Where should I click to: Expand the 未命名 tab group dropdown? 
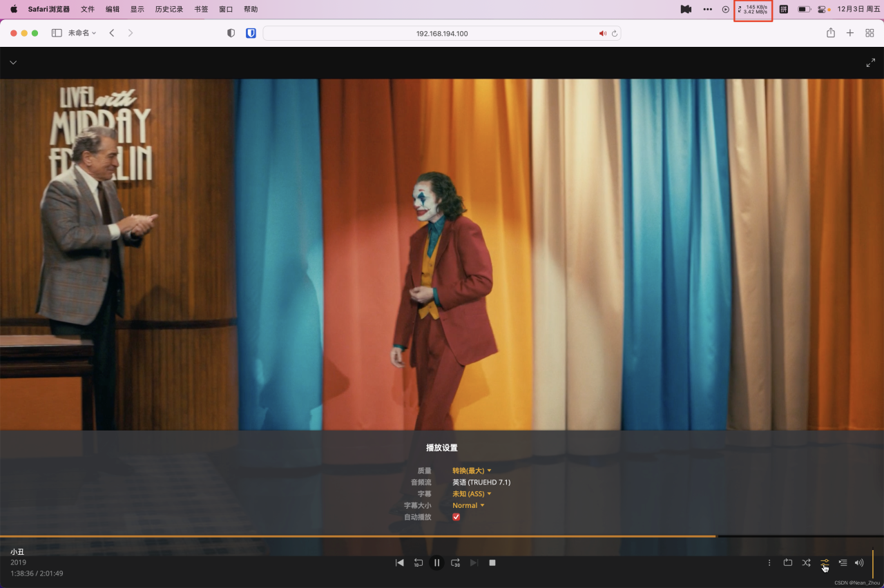click(82, 33)
